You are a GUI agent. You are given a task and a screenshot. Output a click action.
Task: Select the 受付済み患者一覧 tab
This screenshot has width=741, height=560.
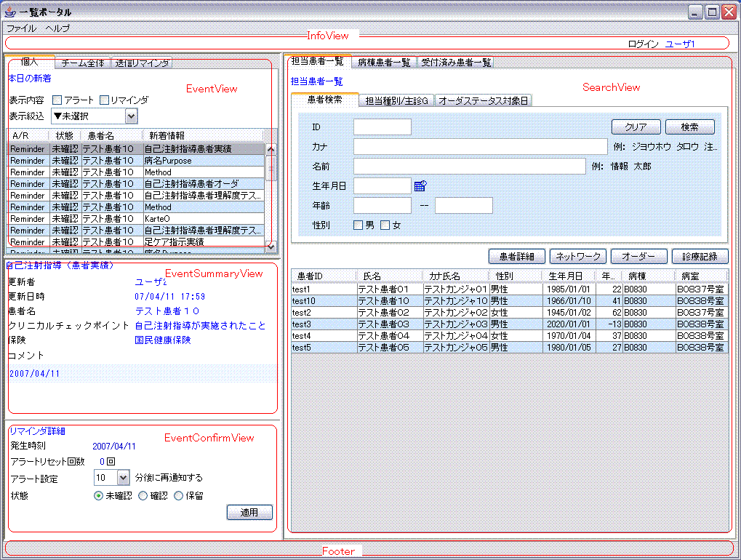pyautogui.click(x=456, y=63)
